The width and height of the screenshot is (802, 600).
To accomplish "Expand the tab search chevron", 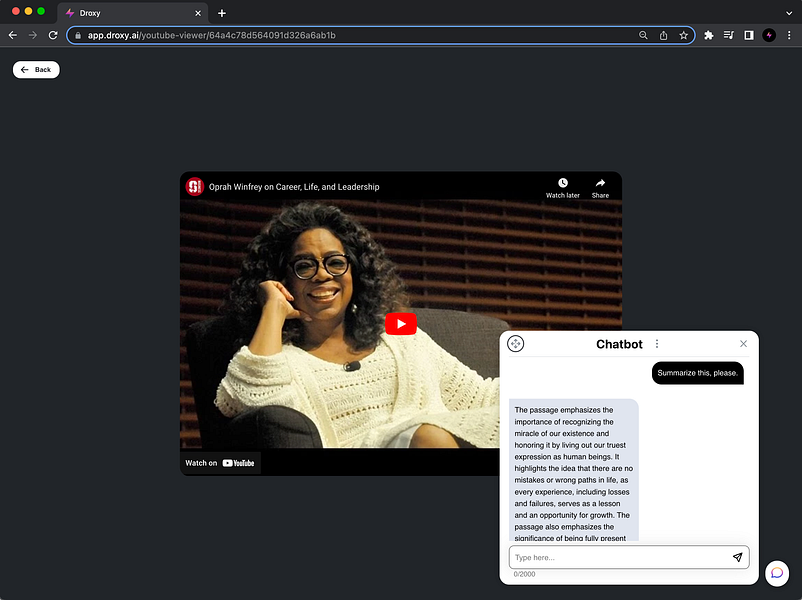I will (787, 12).
